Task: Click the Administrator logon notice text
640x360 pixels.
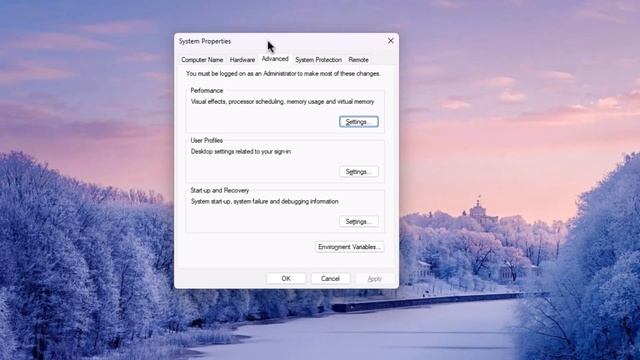Action: 283,73
